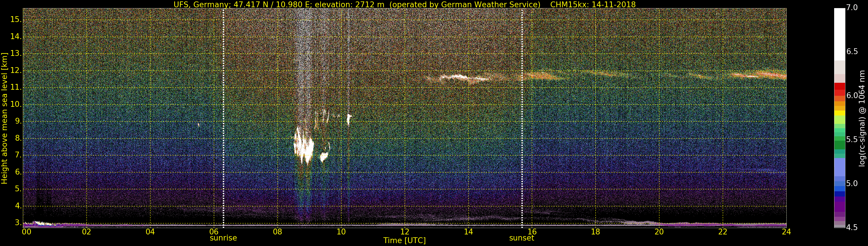Click the height-axis tick label "3."
Image resolution: width=868 pixels, height=246 pixels.
click(18, 223)
